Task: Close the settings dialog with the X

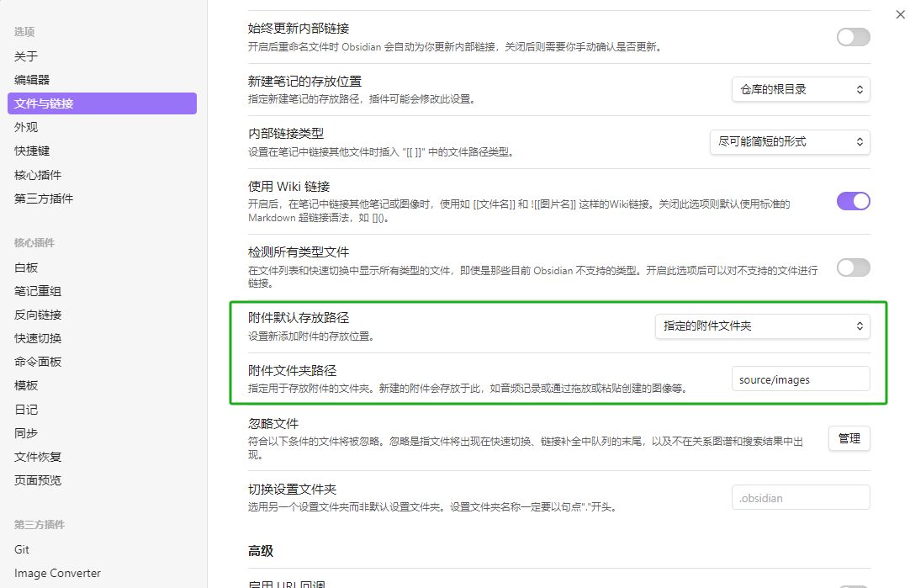Action: click(x=901, y=14)
